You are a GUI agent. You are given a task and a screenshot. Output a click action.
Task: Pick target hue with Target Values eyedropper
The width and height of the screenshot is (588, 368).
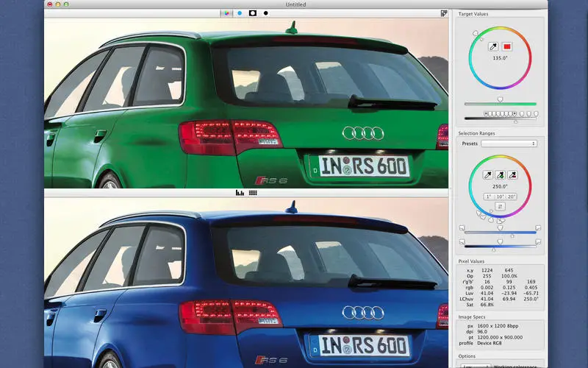[493, 46]
